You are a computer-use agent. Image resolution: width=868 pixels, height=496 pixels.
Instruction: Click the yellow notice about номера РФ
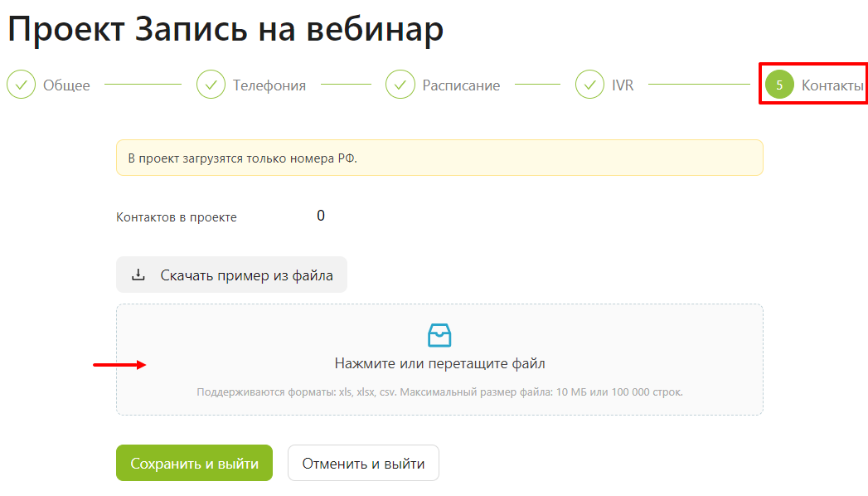coord(439,158)
